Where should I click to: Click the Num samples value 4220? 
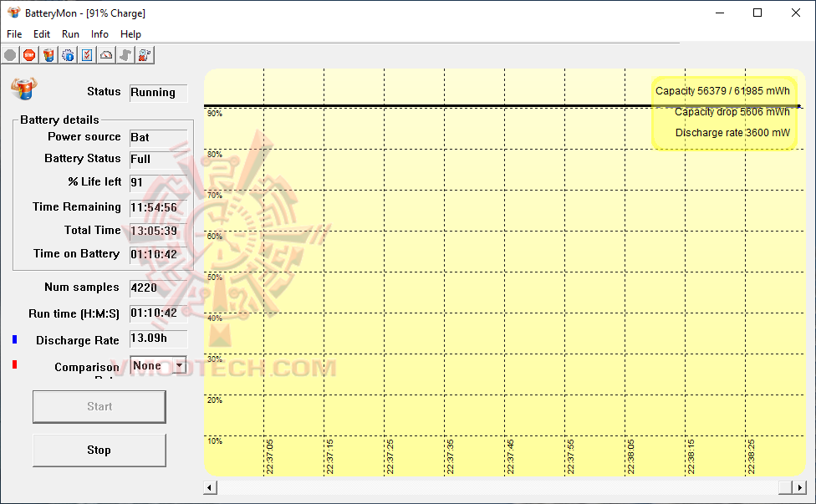pos(158,288)
